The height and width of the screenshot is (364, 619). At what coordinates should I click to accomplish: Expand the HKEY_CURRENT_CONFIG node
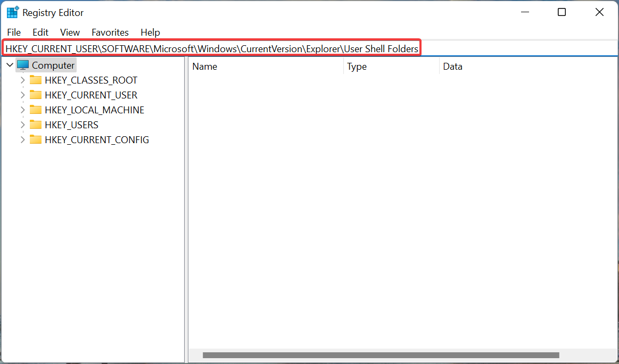point(22,140)
